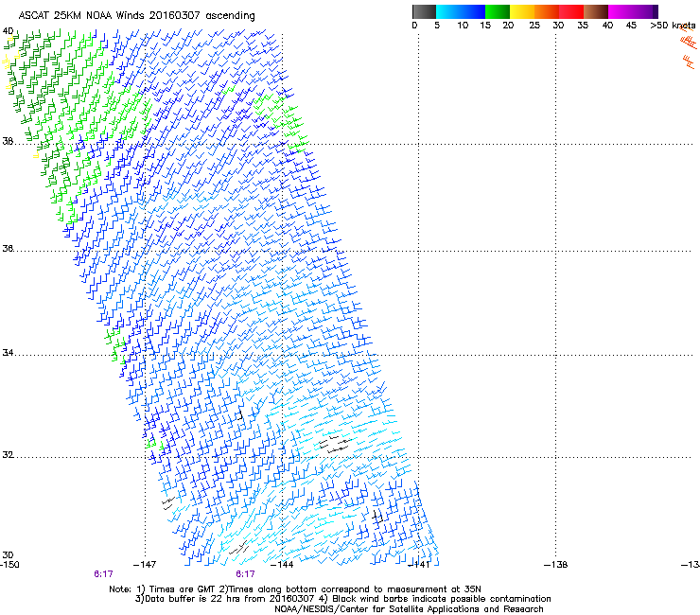
Task: Click the red 30-35 knots color segment
Action: pyautogui.click(x=571, y=11)
